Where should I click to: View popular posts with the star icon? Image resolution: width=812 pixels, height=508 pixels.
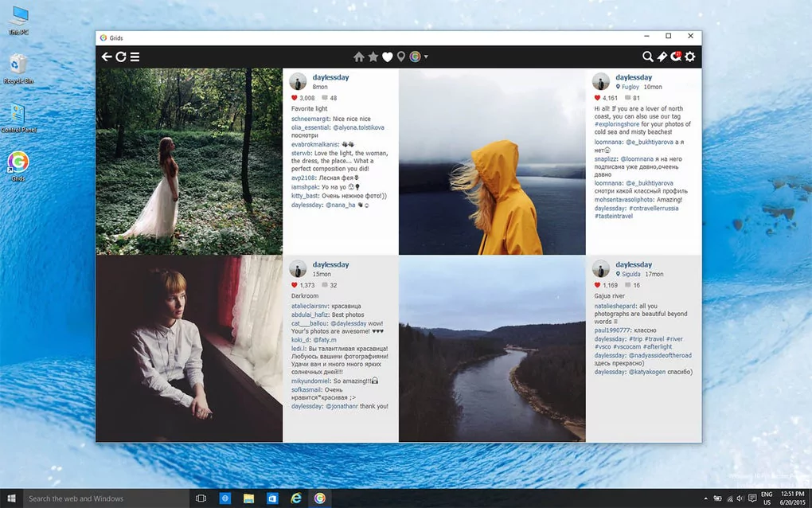click(372, 57)
